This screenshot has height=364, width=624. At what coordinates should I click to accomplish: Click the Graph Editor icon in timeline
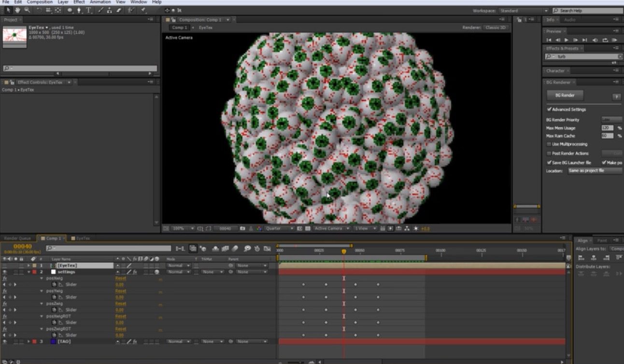[x=267, y=249]
